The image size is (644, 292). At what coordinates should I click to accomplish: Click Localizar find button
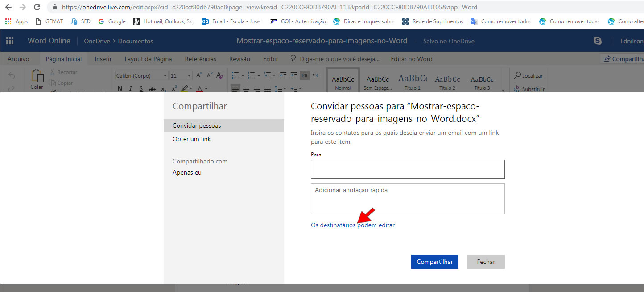[528, 76]
